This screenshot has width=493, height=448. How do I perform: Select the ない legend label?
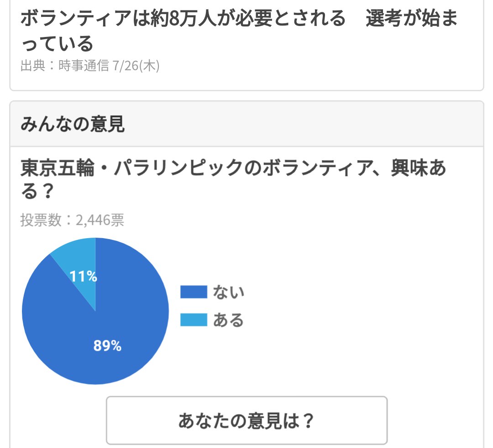229,292
